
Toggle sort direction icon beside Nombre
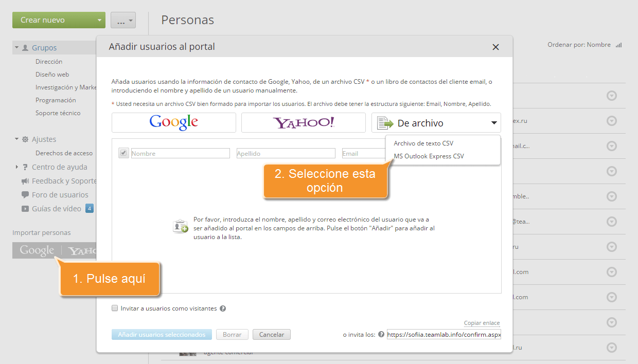coord(619,45)
